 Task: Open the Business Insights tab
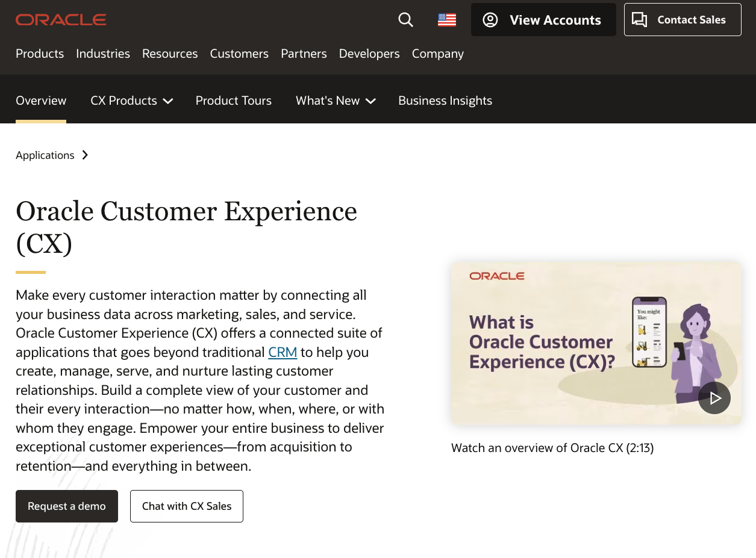point(445,101)
